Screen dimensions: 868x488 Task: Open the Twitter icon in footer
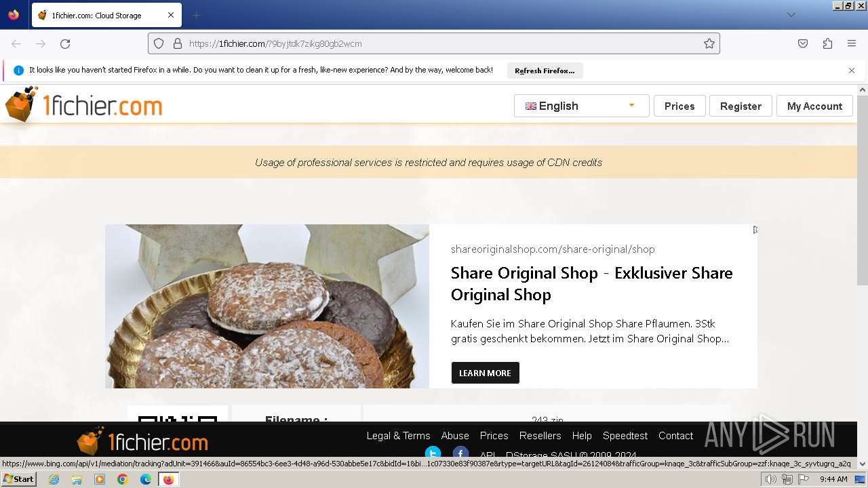tap(433, 453)
